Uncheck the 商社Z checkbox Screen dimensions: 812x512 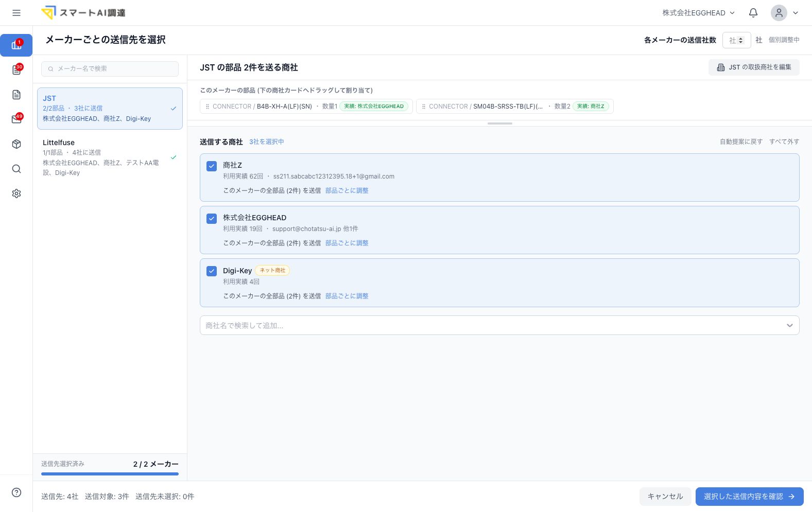point(212,166)
